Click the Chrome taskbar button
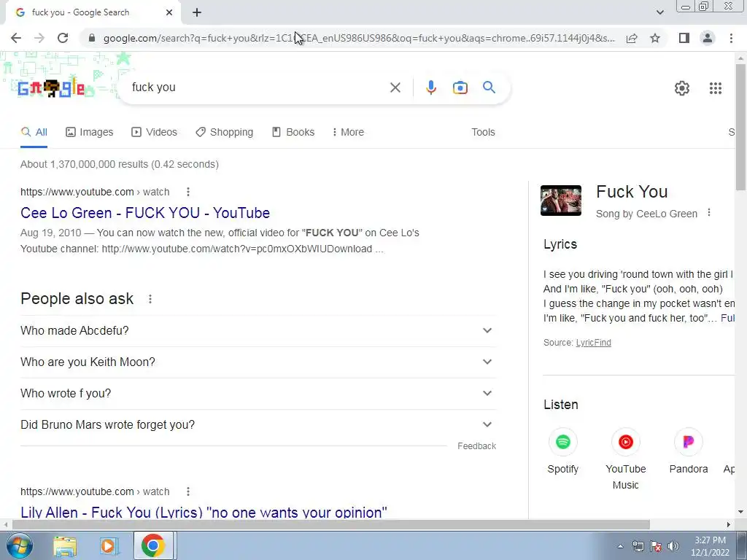Screen dimensions: 747x560 point(153,545)
